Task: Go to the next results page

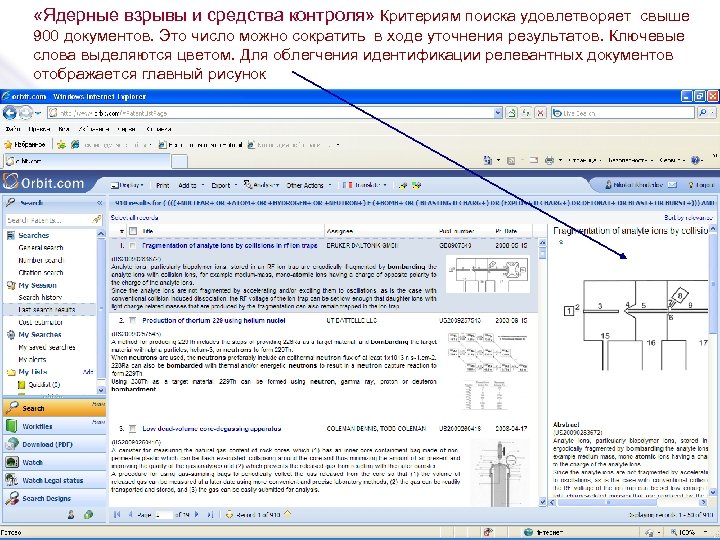Action: point(197,515)
